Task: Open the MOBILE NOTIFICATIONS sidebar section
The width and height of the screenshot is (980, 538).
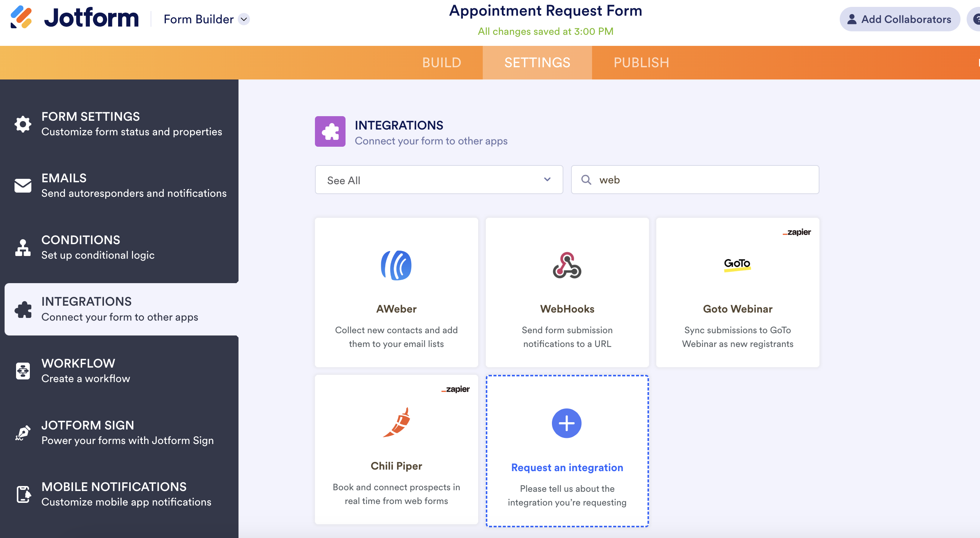Action: (119, 494)
